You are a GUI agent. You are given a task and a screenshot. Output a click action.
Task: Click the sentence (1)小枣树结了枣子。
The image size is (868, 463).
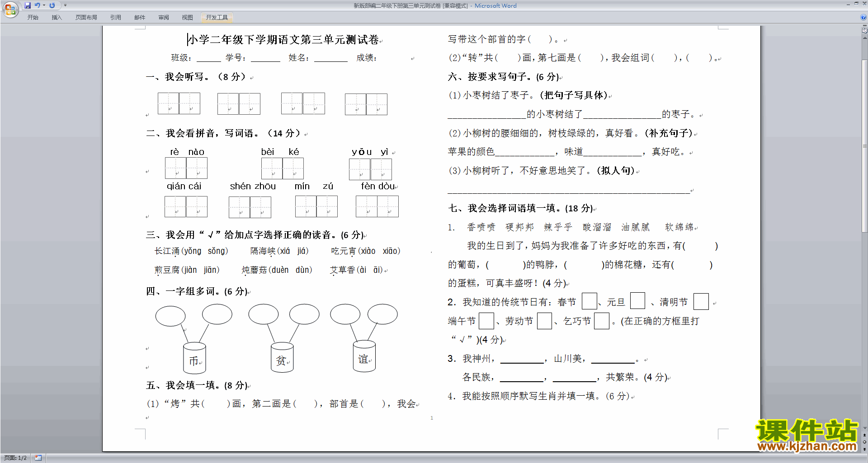pyautogui.click(x=492, y=95)
